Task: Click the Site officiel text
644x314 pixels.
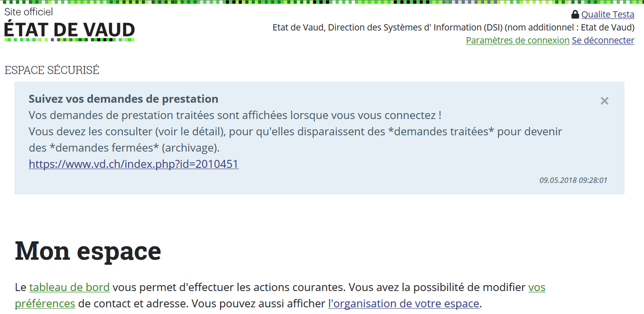Action: (x=29, y=12)
